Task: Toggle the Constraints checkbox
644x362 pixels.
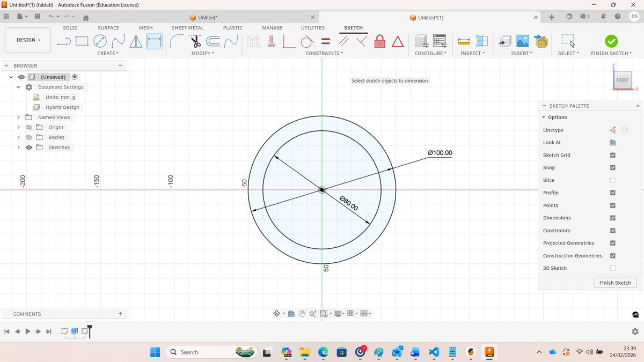Action: point(612,231)
